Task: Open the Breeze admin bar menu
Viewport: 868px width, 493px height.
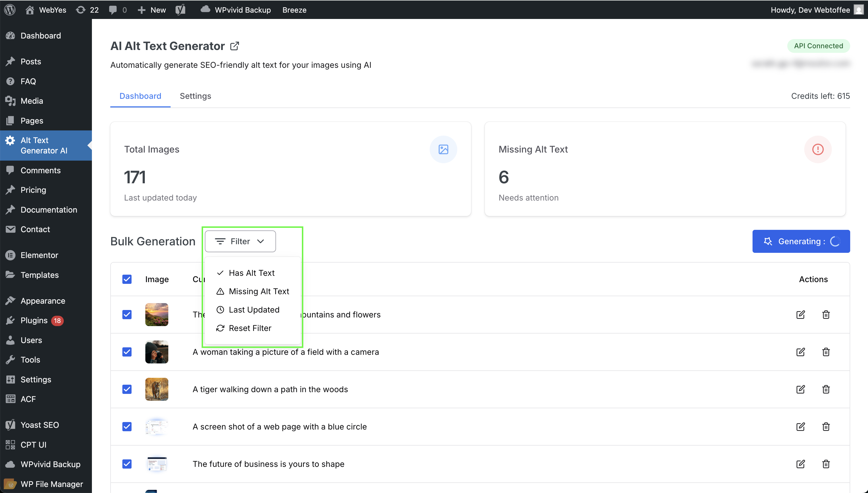Action: (294, 10)
